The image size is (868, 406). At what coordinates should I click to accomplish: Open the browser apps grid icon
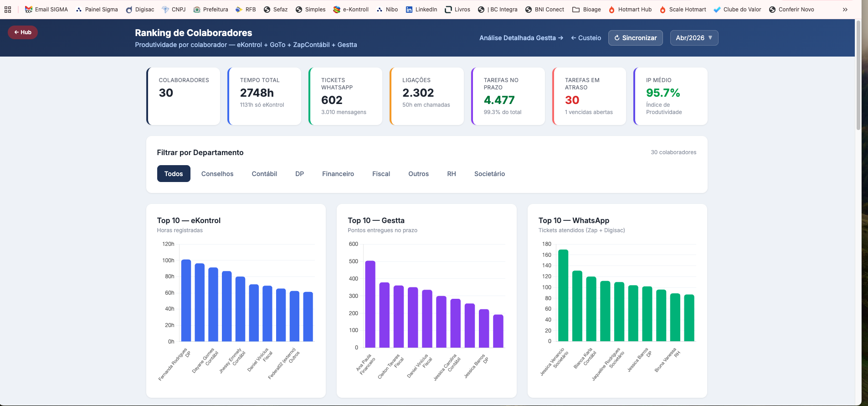pyautogui.click(x=8, y=9)
